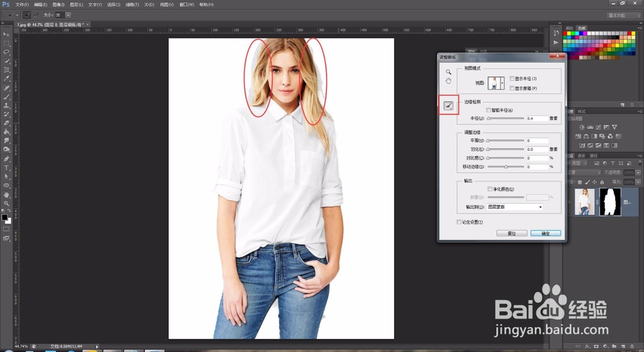This screenshot has width=644, height=352.
Task: Select the Quick Selection tool
Action: [6, 61]
